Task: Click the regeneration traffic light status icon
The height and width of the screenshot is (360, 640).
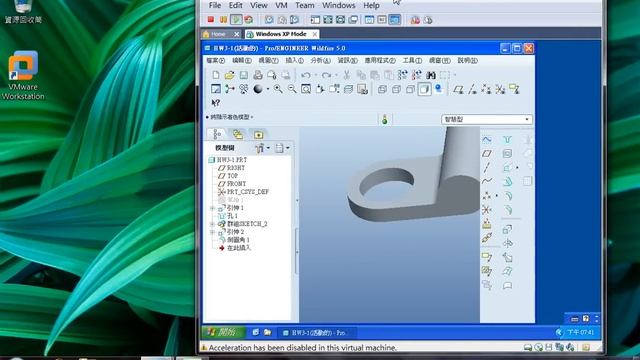Action: (x=384, y=119)
